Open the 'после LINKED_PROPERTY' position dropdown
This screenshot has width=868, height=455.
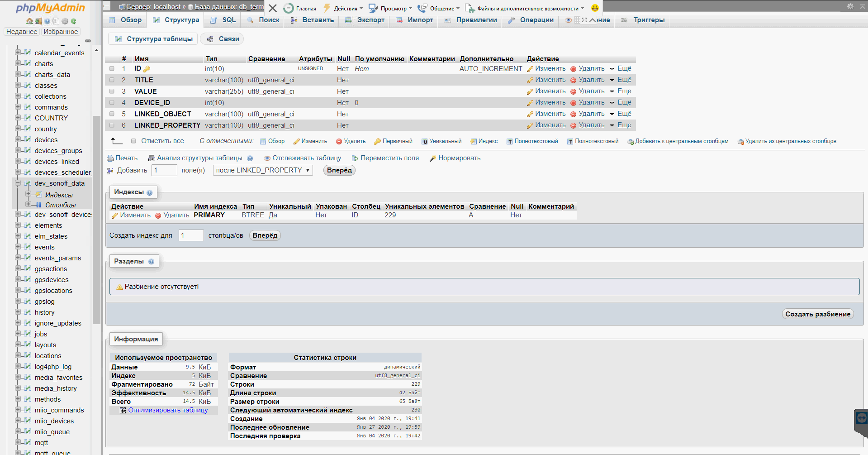click(262, 170)
